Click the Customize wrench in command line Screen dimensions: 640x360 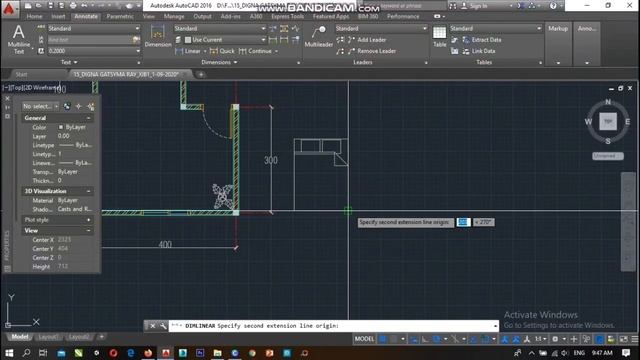pyautogui.click(x=163, y=326)
